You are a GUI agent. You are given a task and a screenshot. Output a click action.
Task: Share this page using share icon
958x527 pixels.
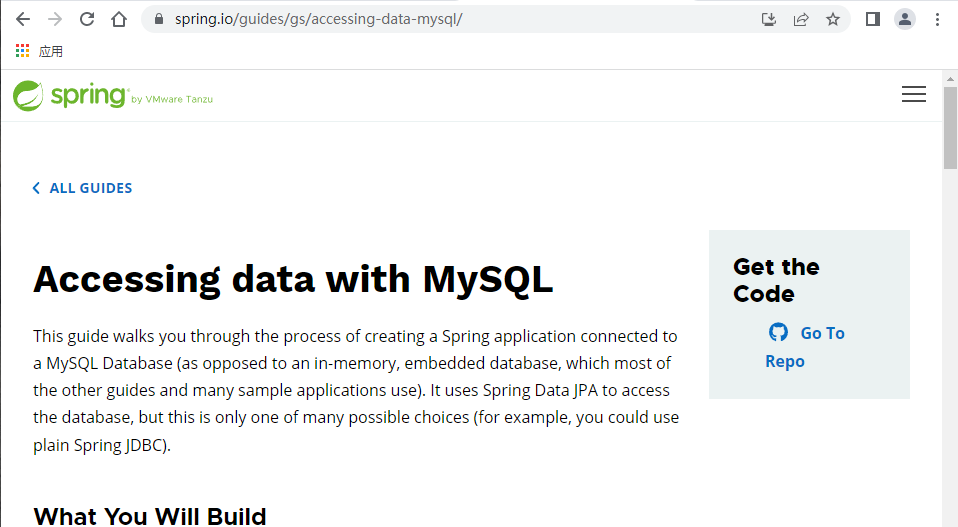point(801,19)
